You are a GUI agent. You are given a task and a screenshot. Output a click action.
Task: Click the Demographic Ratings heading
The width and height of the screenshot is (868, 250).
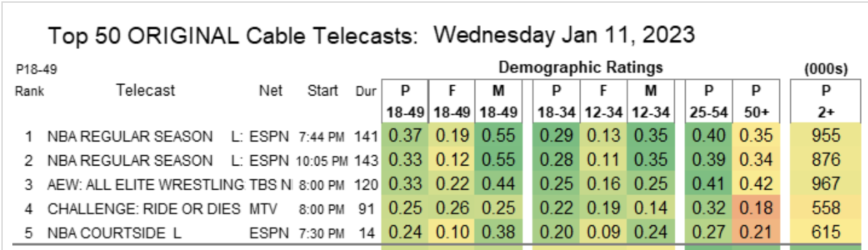(x=581, y=67)
